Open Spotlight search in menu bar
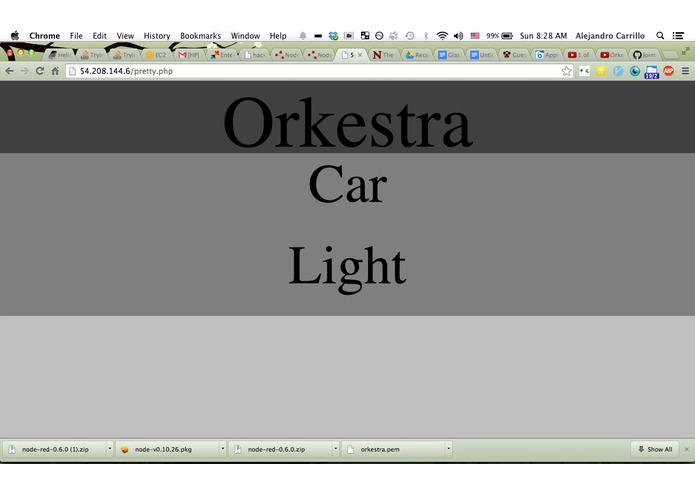This screenshot has height=494, width=695. [x=660, y=35]
